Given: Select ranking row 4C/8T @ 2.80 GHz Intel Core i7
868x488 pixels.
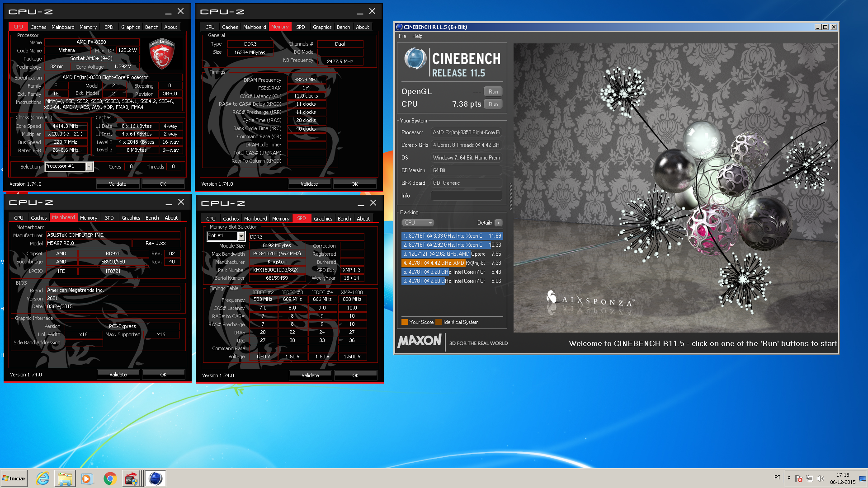Looking at the screenshot, I should pyautogui.click(x=452, y=281).
